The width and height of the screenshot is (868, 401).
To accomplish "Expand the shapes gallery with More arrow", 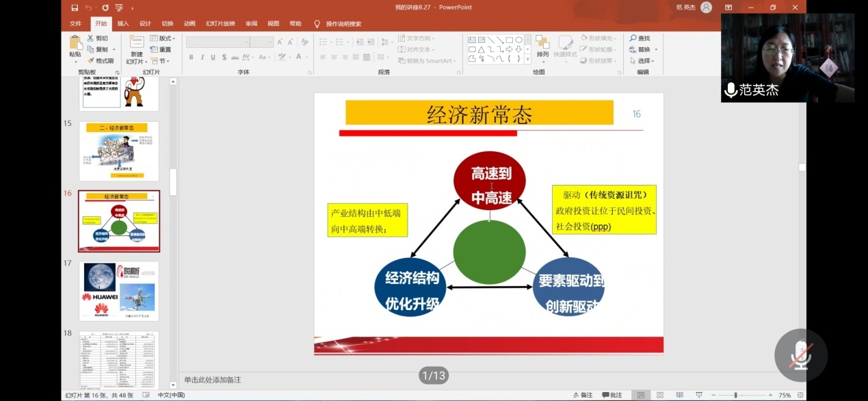I will 527,60.
